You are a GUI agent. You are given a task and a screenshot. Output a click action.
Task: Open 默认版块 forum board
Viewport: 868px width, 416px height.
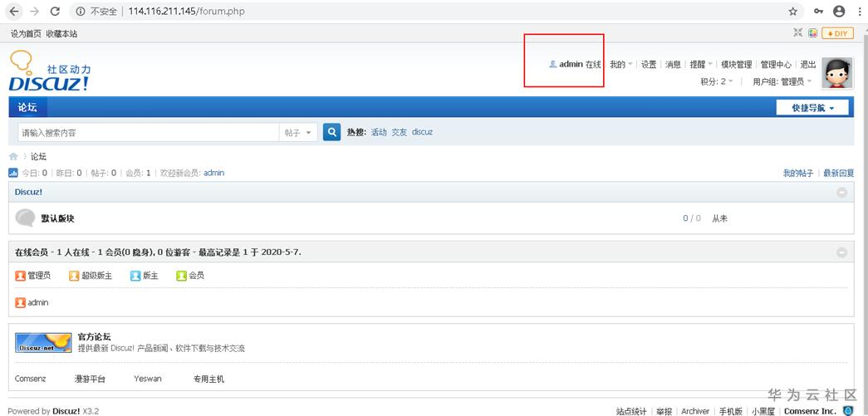57,218
